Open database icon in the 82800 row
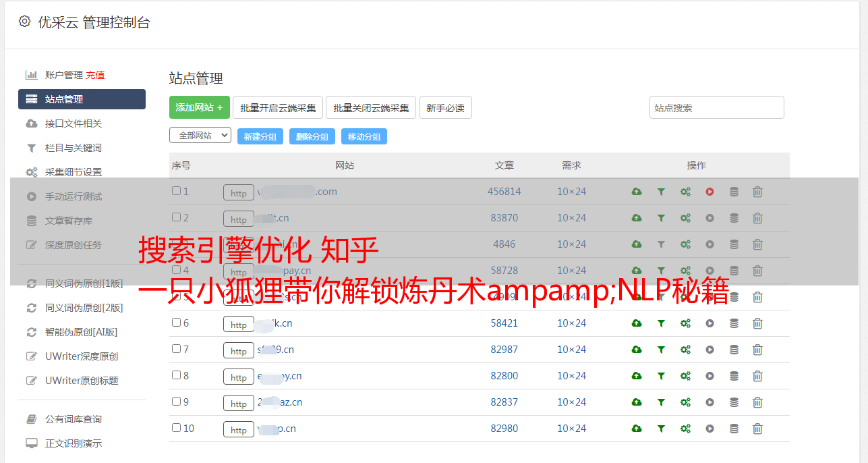The height and width of the screenshot is (463, 868). click(734, 376)
